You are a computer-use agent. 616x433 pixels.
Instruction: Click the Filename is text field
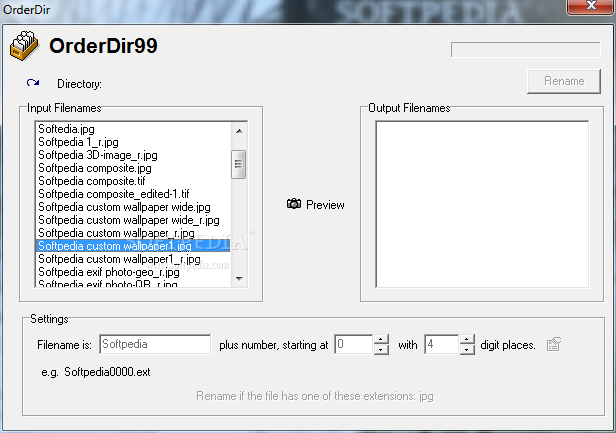pyautogui.click(x=155, y=344)
